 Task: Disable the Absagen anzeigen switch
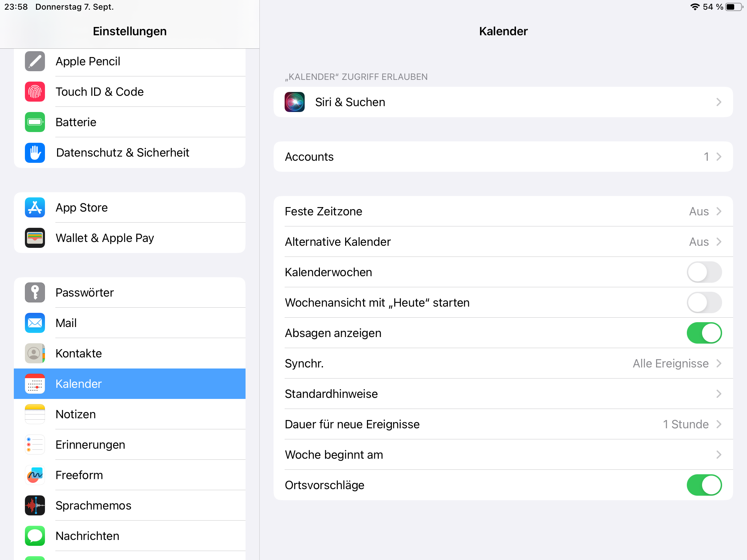[704, 333]
